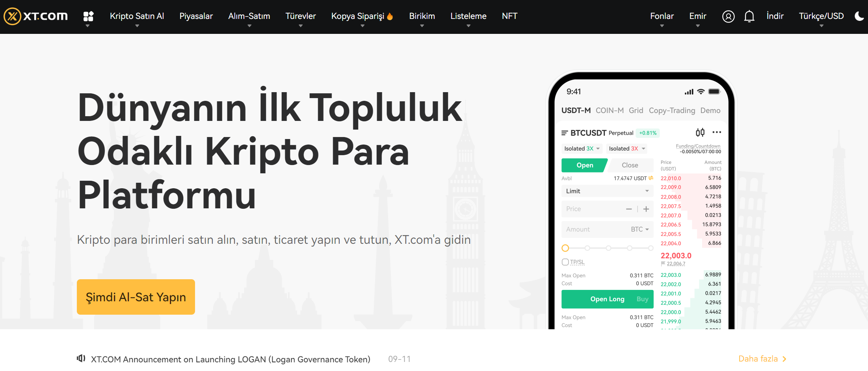
Task: Open the BTC unit dropdown in Amount field
Action: tap(640, 229)
